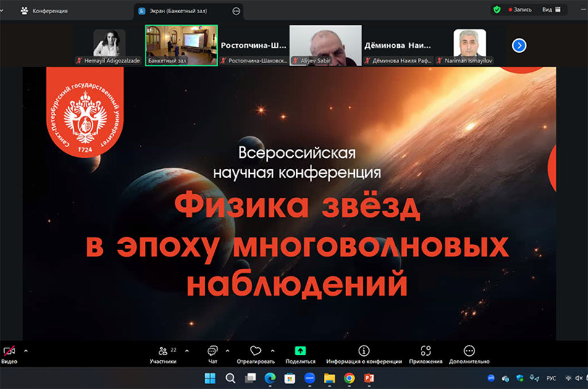Expand the arrow next to Участники
This screenshot has width=588, height=389.
(x=187, y=351)
